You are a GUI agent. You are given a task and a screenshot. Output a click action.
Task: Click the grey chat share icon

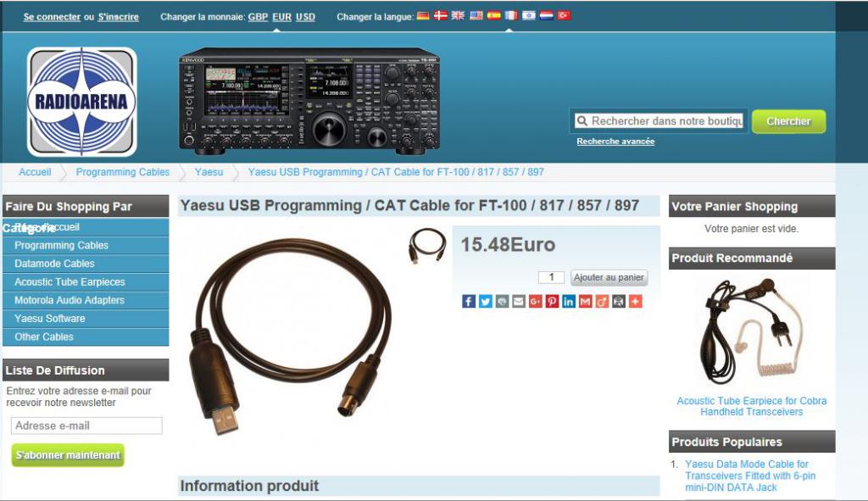pos(502,301)
